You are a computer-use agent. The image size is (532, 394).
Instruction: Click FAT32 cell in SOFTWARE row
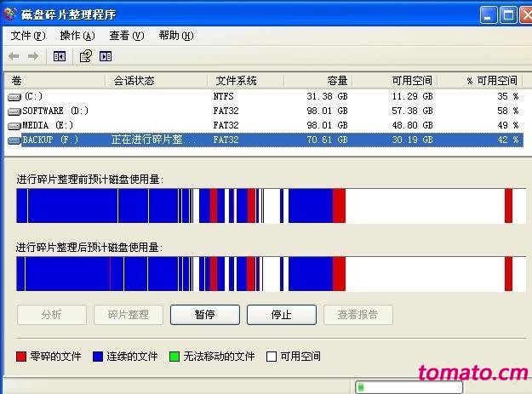[226, 111]
